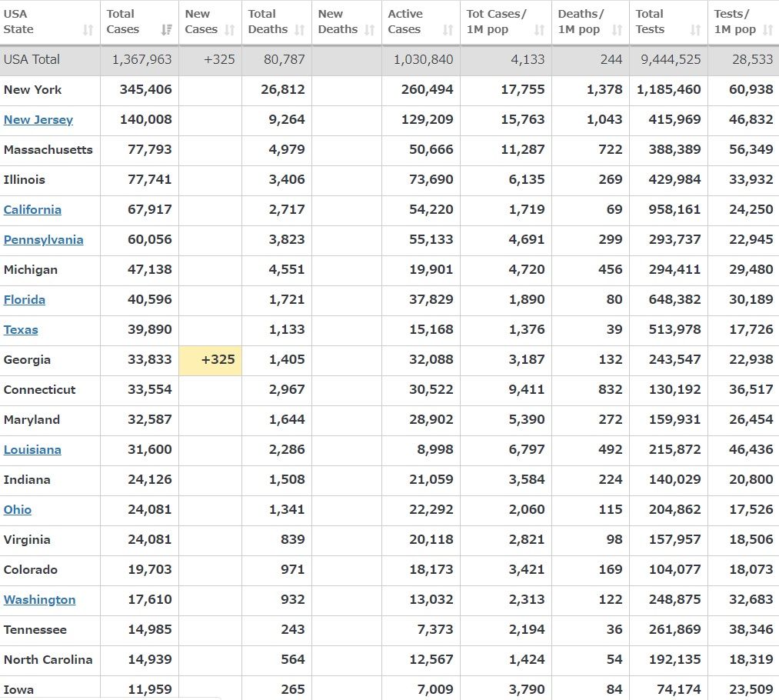Click New Deaths sort arrows icon

(x=370, y=30)
